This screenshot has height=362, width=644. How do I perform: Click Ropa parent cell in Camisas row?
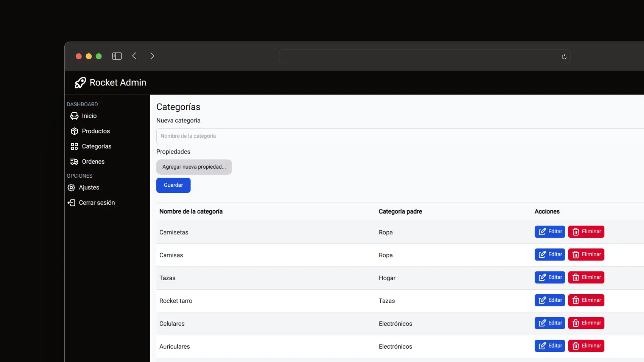pyautogui.click(x=386, y=255)
